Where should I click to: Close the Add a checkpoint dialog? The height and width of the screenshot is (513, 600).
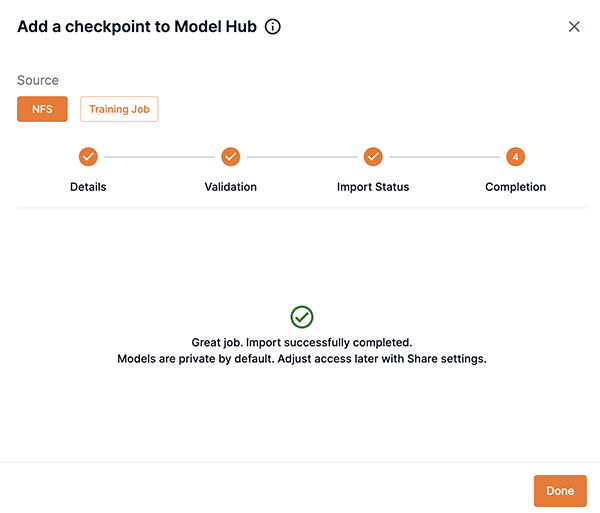coord(574,27)
